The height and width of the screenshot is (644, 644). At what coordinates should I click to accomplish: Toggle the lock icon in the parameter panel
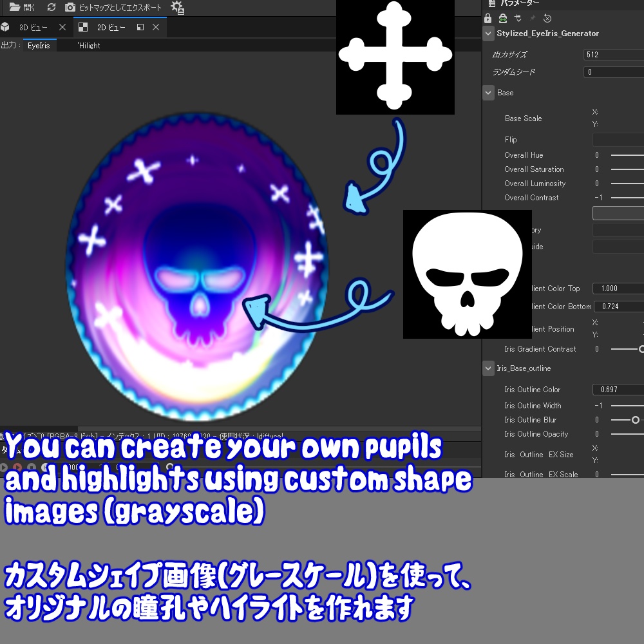[488, 18]
